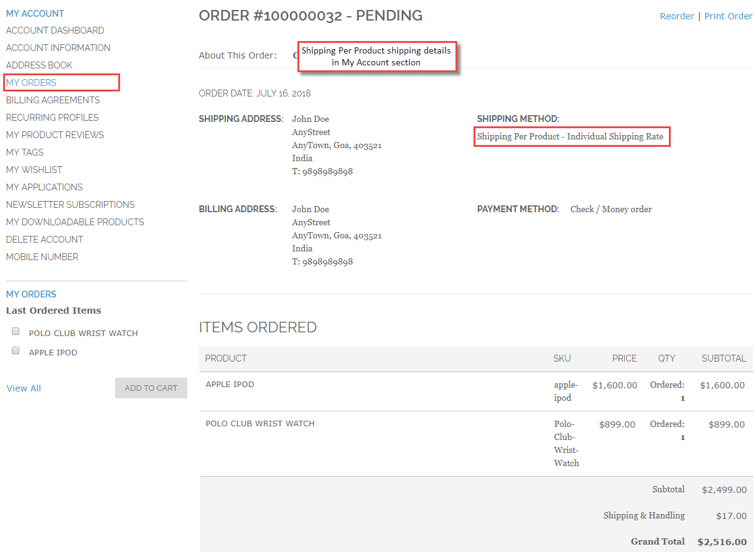This screenshot has height=552, width=756.
Task: Open My Tags page
Action: (25, 152)
